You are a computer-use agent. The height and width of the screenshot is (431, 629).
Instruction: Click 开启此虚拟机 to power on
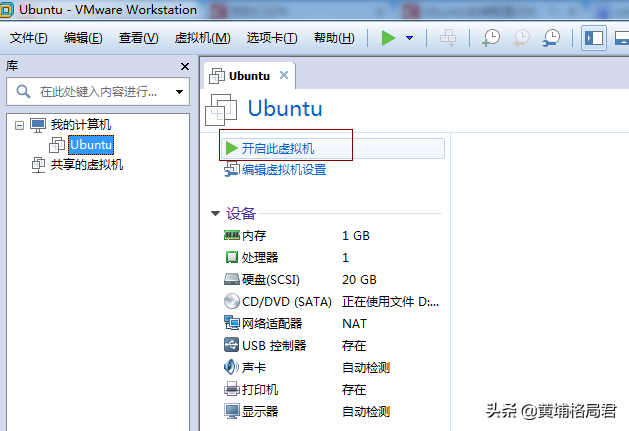click(x=333, y=148)
